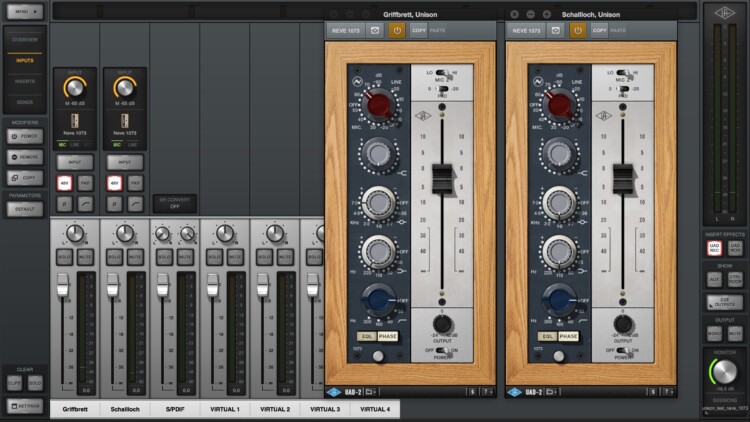Image resolution: width=750 pixels, height=422 pixels.
Task: Adjust the Griffbrett pan knob
Action: click(75, 233)
